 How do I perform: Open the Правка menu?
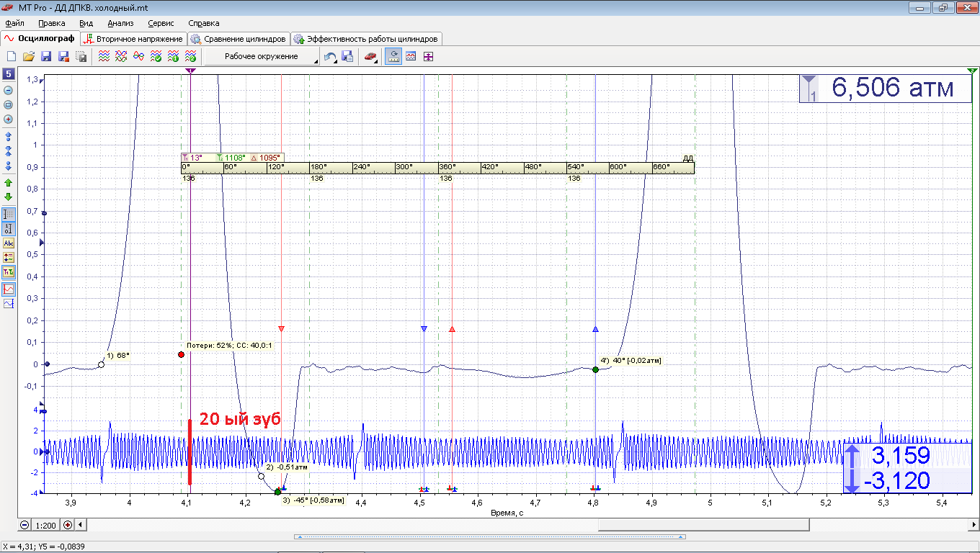[x=51, y=23]
